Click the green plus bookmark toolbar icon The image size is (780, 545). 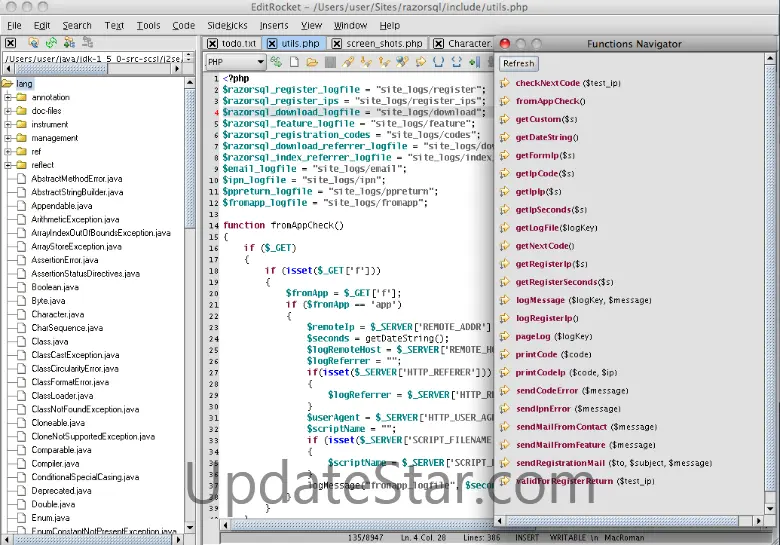tap(474, 62)
